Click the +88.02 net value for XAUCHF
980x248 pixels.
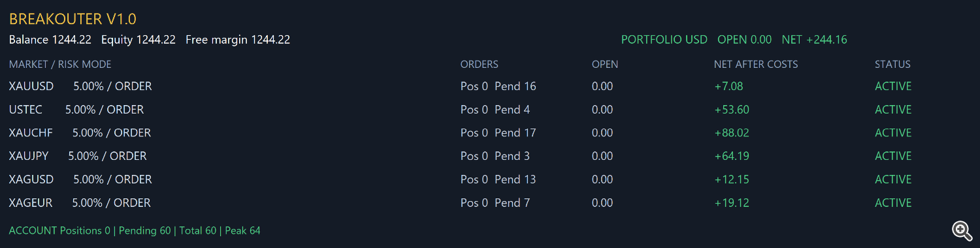732,133
